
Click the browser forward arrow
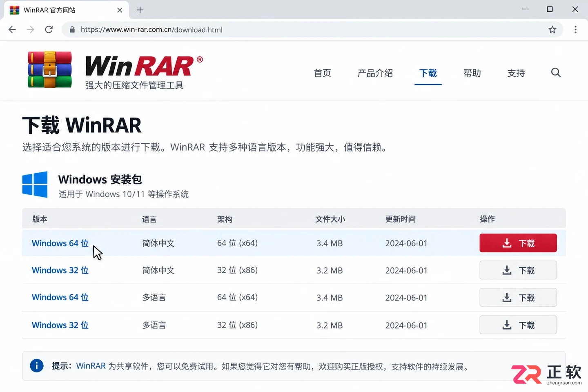click(x=31, y=29)
